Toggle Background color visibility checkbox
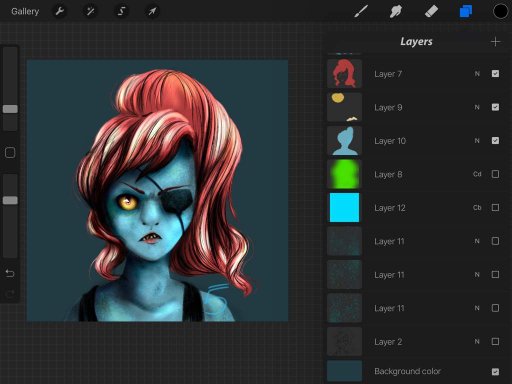The height and width of the screenshot is (384, 512). pyautogui.click(x=495, y=371)
